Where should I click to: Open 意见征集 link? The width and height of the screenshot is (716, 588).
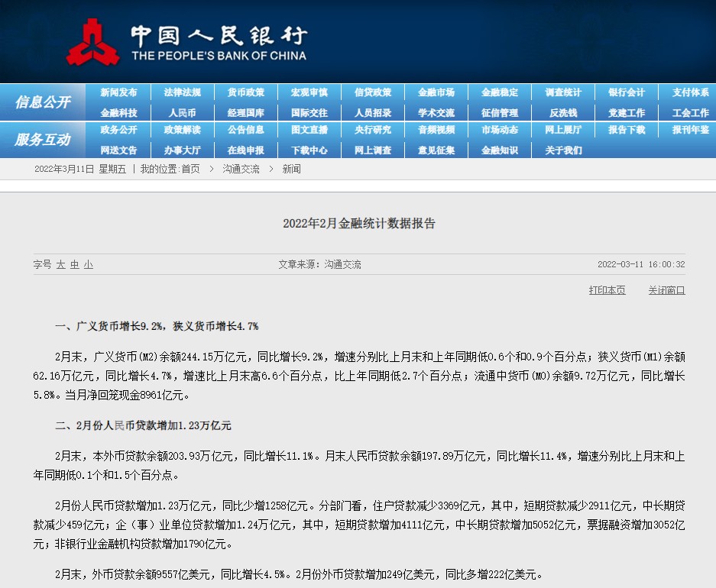(436, 150)
